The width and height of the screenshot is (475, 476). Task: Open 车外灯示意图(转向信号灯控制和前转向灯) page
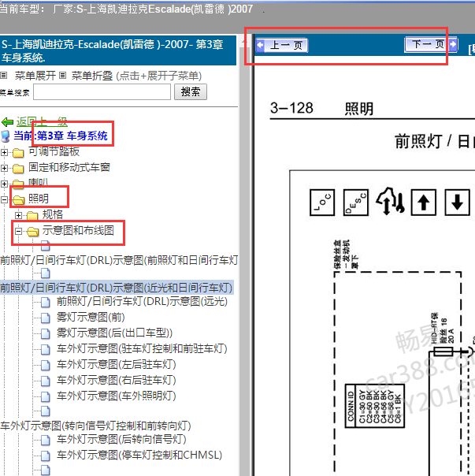tap(95, 426)
